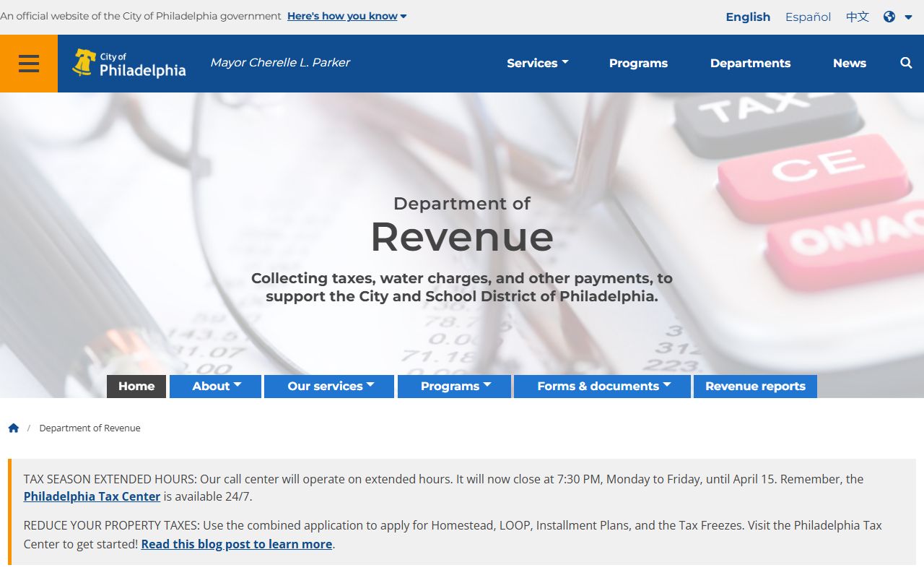Open the hamburger main menu
The image size is (924, 578).
click(29, 64)
